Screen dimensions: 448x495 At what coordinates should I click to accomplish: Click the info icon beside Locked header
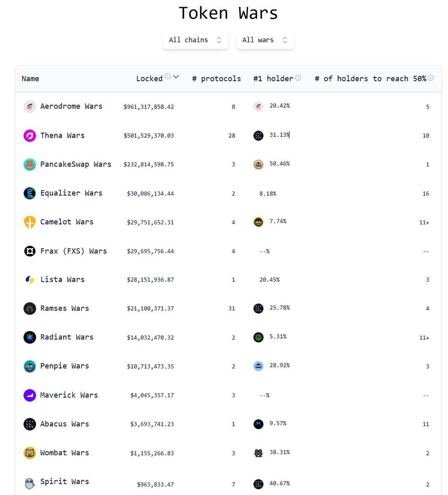(167, 76)
